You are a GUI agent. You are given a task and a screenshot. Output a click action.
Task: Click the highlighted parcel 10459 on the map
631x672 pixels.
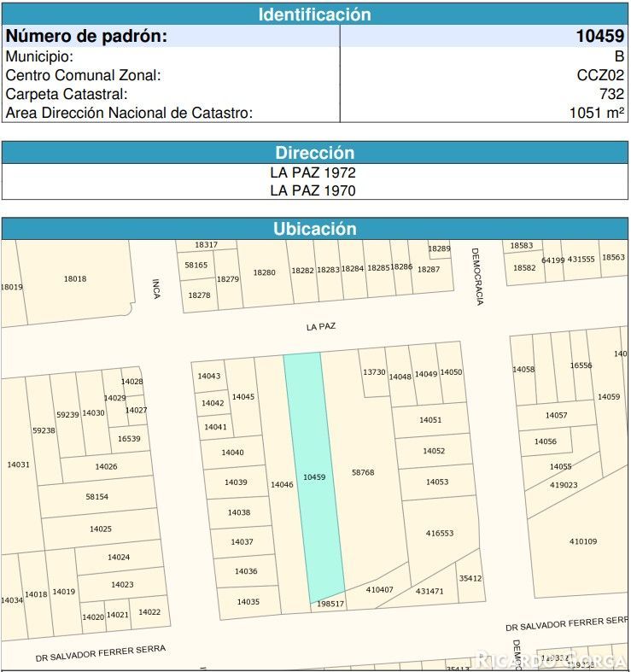pyautogui.click(x=314, y=477)
